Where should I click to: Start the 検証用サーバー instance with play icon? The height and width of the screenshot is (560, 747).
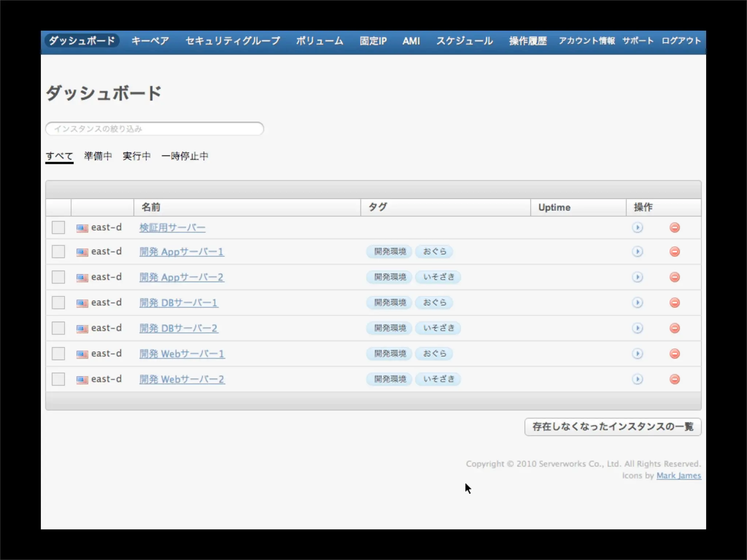click(637, 228)
